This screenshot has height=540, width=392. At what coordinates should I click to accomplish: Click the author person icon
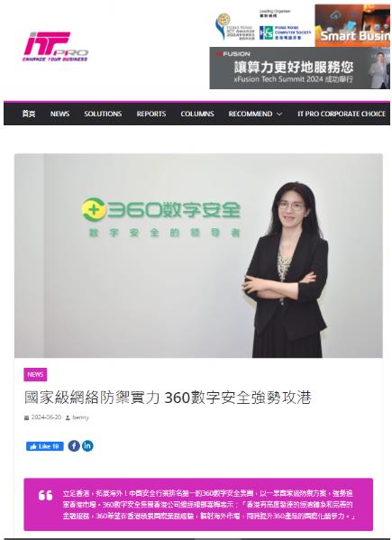pyautogui.click(x=68, y=417)
